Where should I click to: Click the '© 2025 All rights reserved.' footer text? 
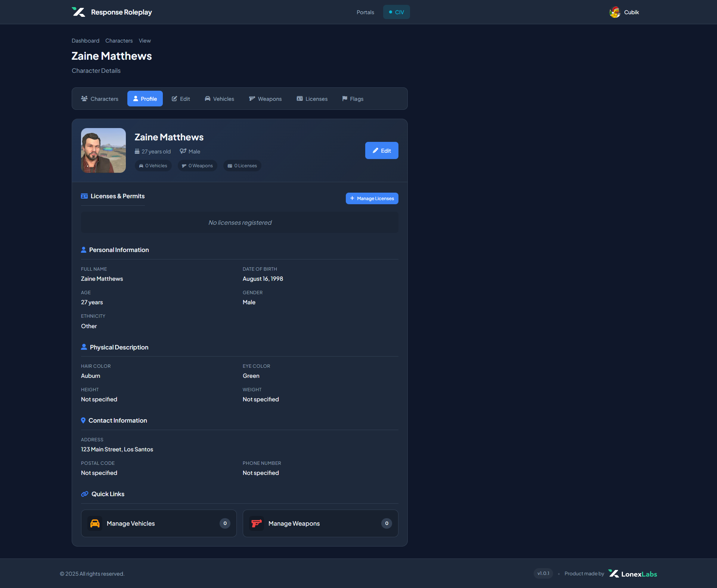point(92,574)
